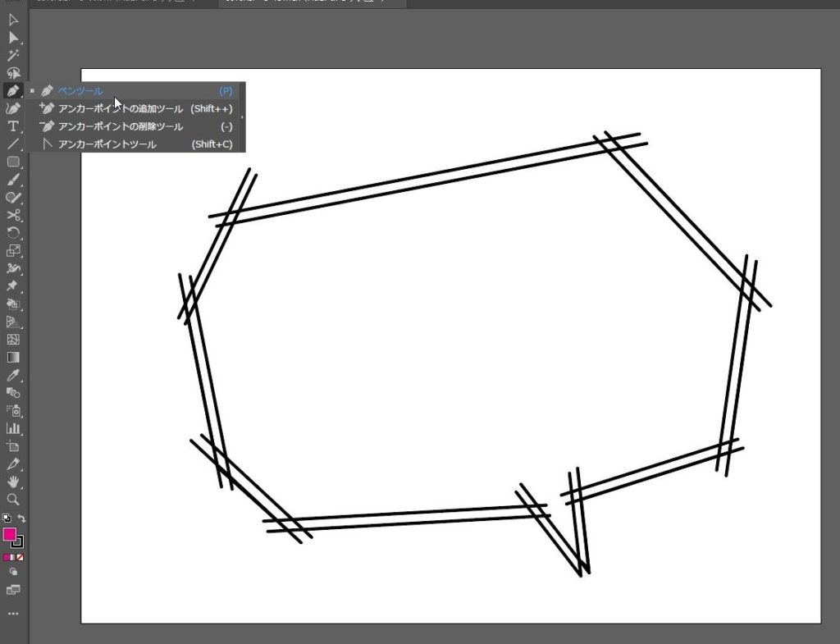Image resolution: width=840 pixels, height=644 pixels.
Task: Pick the Magic Wand tool
Action: pos(13,56)
